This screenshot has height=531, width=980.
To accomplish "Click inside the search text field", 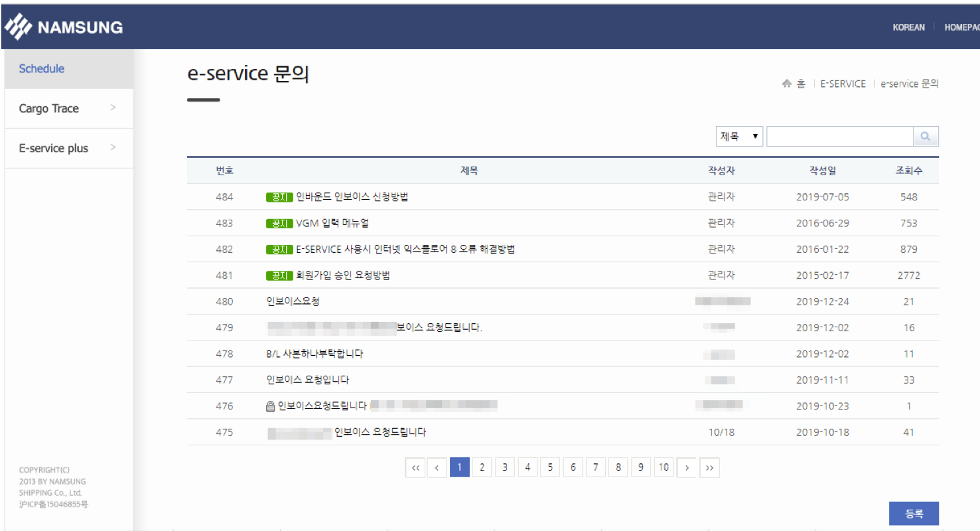I will coord(839,137).
